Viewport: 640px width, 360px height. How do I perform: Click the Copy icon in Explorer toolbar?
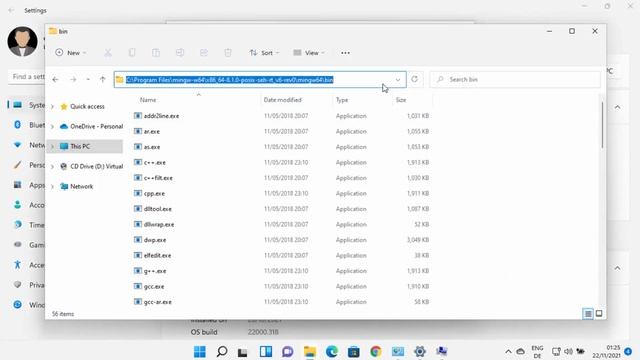[132, 53]
